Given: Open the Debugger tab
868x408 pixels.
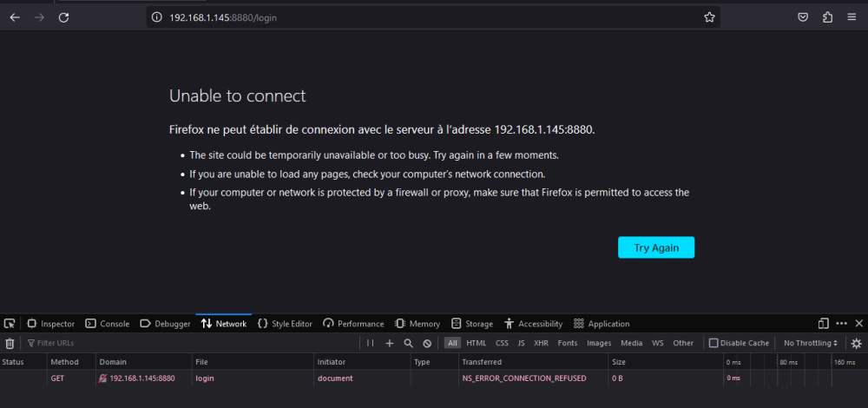Looking at the screenshot, I should [165, 324].
